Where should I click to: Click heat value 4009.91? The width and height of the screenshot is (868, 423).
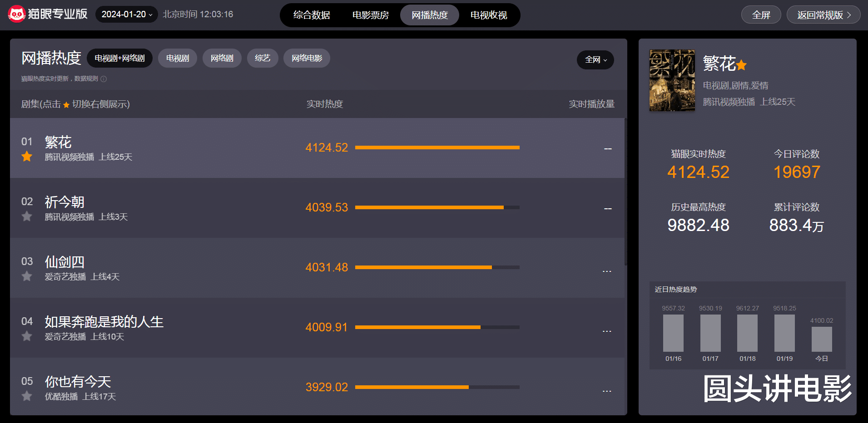click(x=327, y=327)
